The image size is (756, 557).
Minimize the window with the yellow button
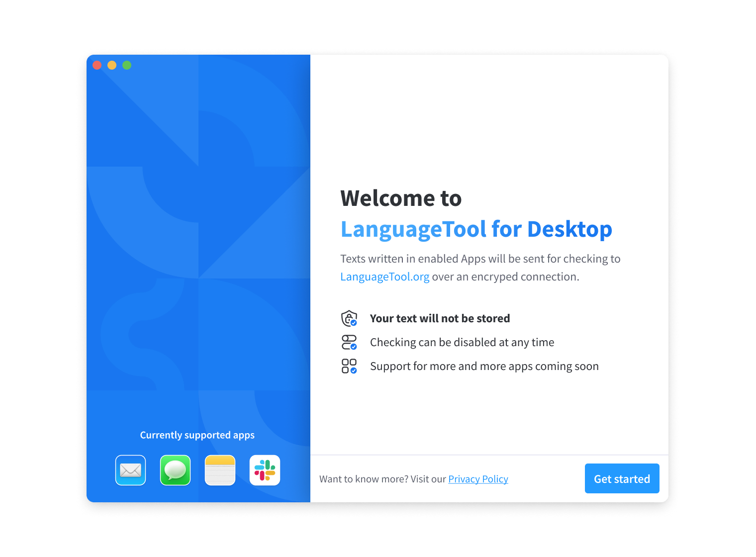(x=112, y=65)
